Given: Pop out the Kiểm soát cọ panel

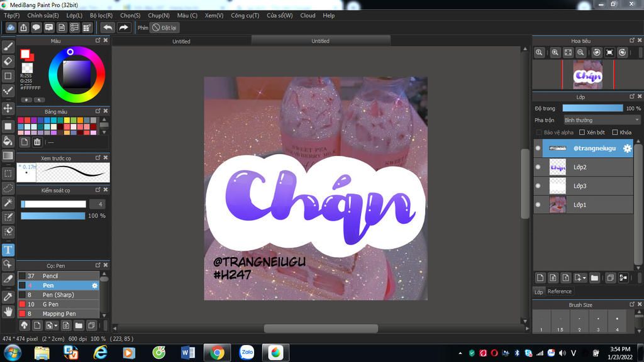Looking at the screenshot, I should (97, 190).
